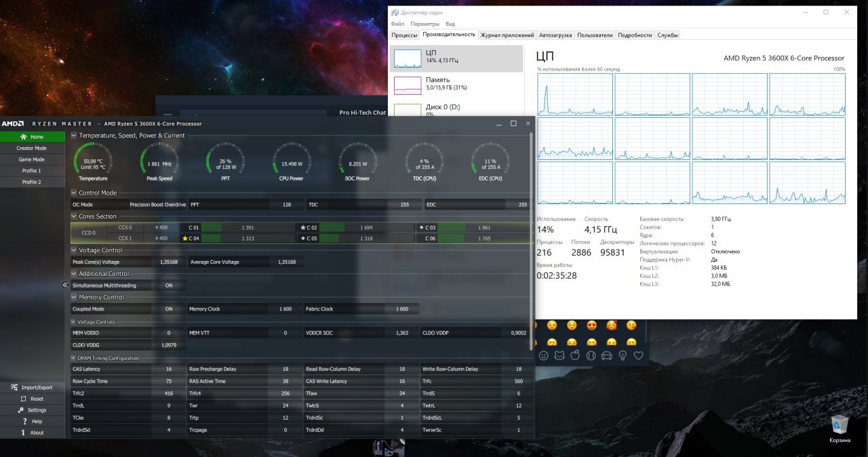The height and width of the screenshot is (457, 868).
Task: Click the SOC Power gauge
Action: (358, 161)
